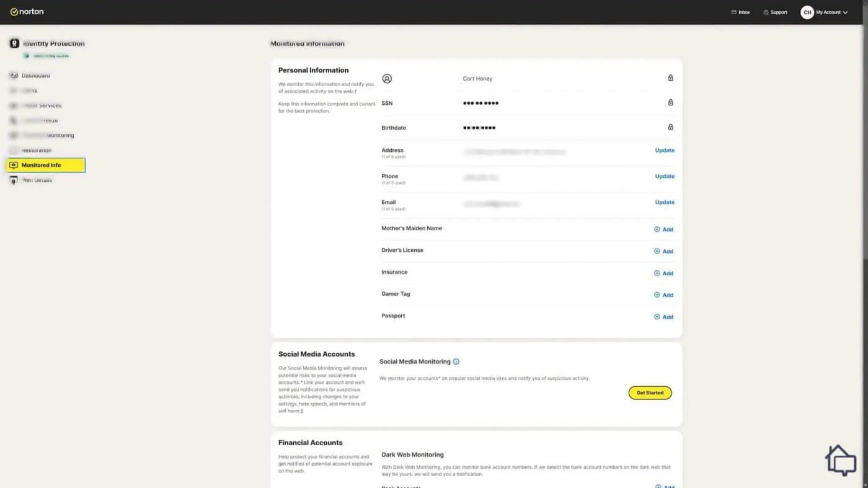
Task: Open Support in the top bar
Action: (x=776, y=12)
